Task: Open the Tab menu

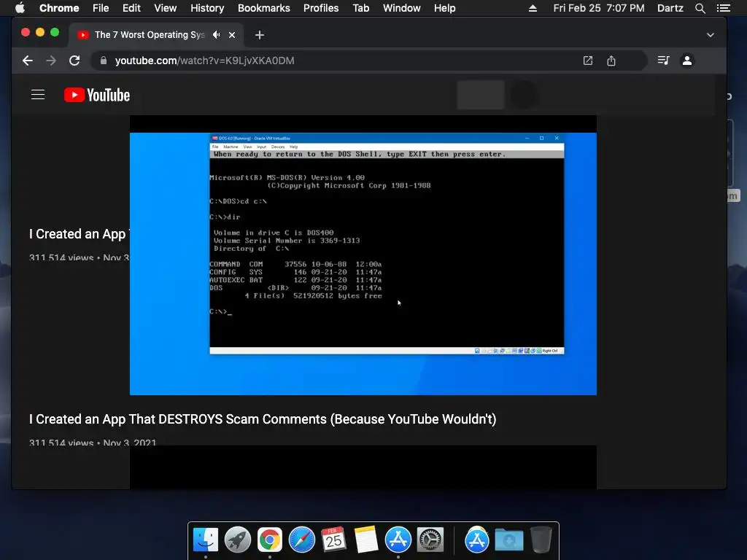Action: click(x=360, y=8)
